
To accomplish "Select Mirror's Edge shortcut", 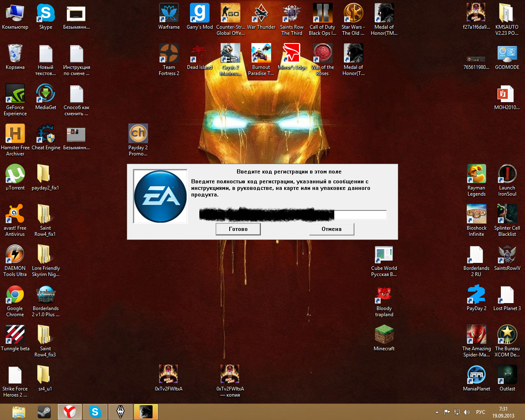I will [x=292, y=57].
